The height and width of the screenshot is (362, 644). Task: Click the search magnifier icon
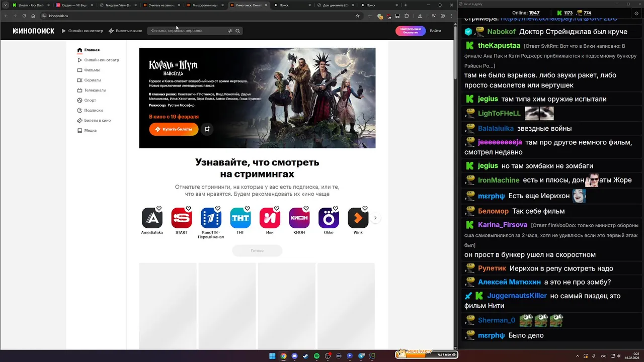point(237,31)
